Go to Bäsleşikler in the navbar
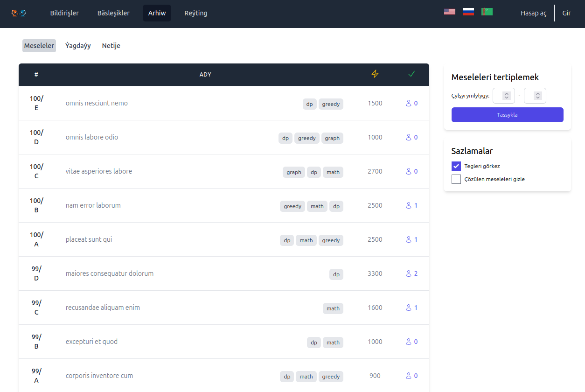This screenshot has height=392, width=585. 113,13
